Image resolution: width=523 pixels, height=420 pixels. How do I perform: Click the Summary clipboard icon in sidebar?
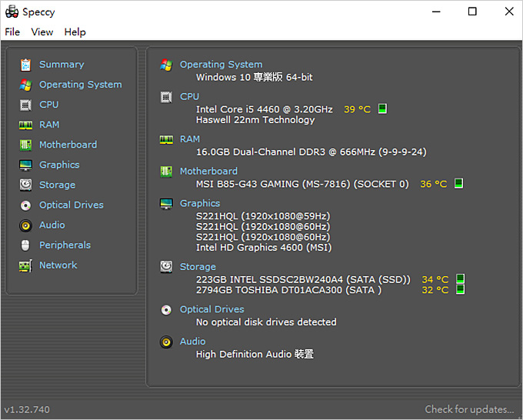click(x=25, y=65)
